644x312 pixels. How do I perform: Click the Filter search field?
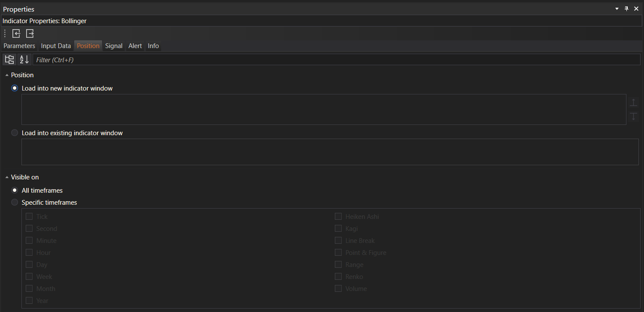336,60
